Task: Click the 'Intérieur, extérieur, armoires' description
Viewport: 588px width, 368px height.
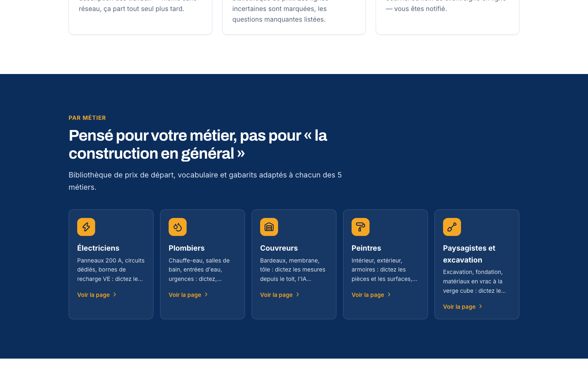Action: coord(385,270)
